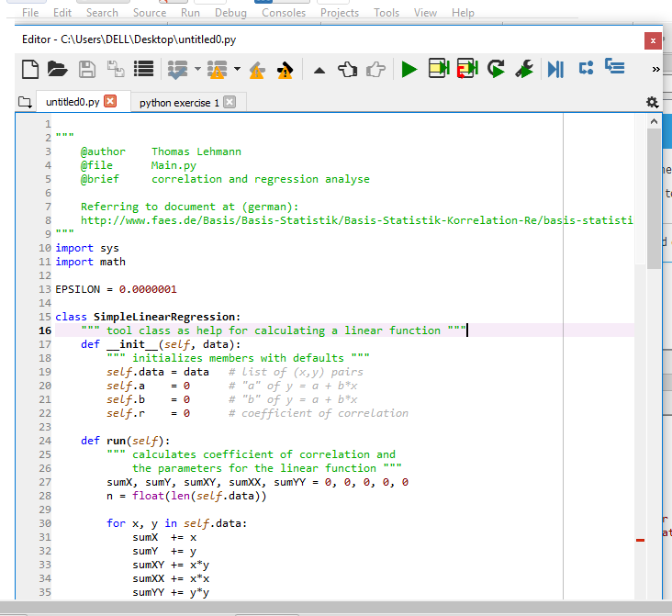The height and width of the screenshot is (616, 672).
Task: Click the editor scrollbar up arrow
Action: pos(654,122)
